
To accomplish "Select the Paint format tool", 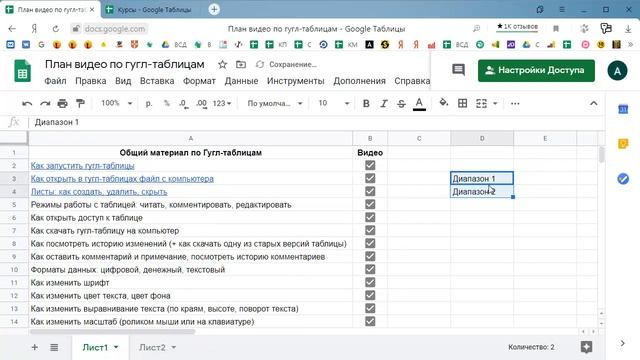I will [80, 104].
